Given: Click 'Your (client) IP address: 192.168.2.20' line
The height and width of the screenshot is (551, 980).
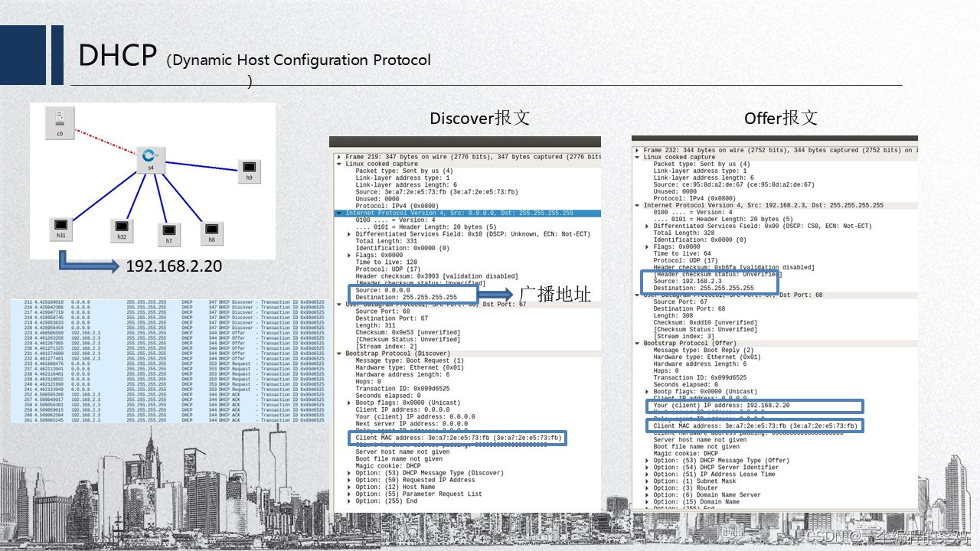Looking at the screenshot, I should (x=721, y=405).
